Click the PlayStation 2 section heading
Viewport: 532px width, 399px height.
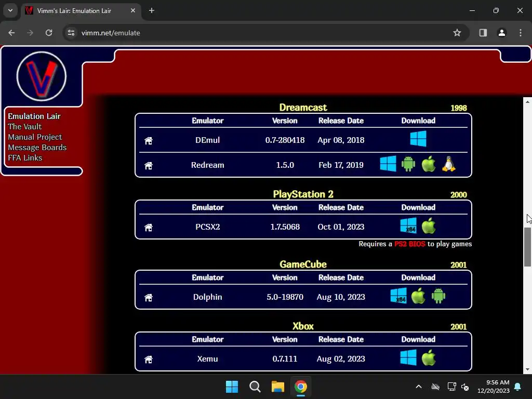pos(303,194)
